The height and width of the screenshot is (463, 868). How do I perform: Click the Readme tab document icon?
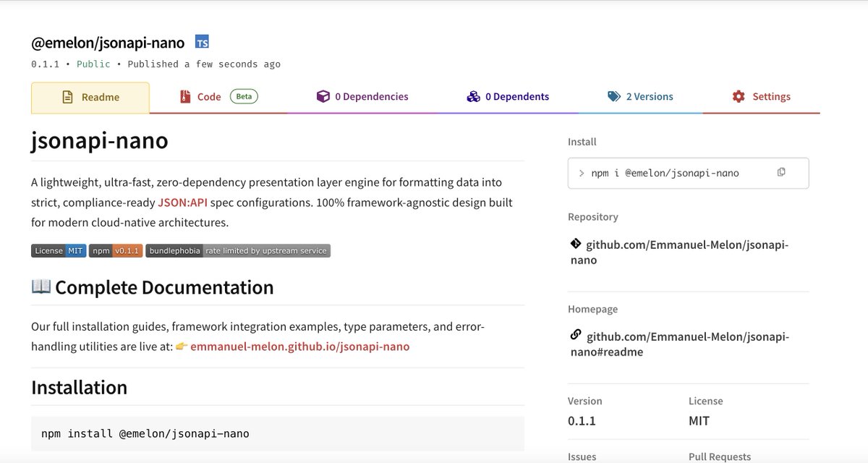68,97
